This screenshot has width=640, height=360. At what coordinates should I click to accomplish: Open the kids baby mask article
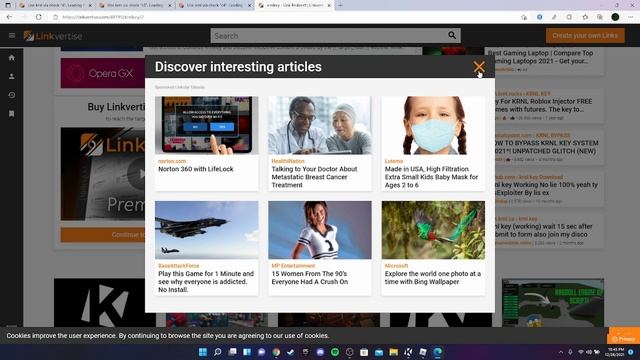pos(431,177)
